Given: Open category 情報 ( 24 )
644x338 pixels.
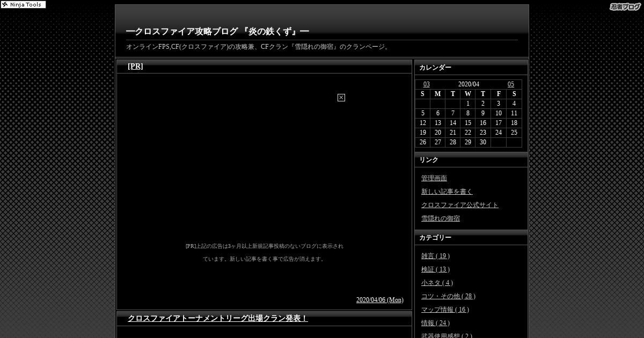Looking at the screenshot, I should coord(435,323).
